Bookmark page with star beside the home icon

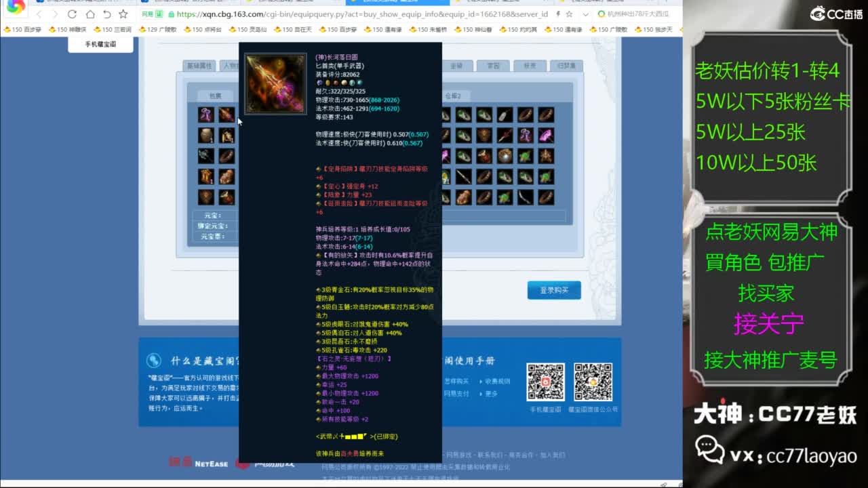point(123,14)
